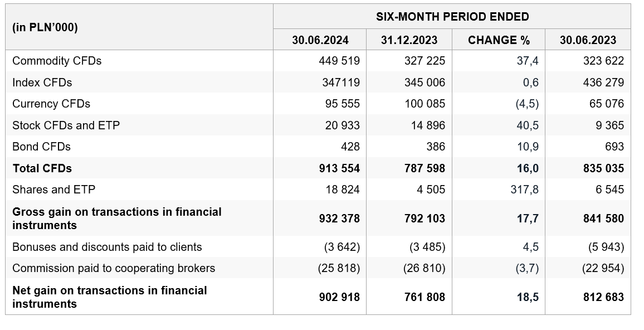Click Commission paid to cooperating brokers
Image resolution: width=644 pixels, height=330 pixels.
[113, 268]
